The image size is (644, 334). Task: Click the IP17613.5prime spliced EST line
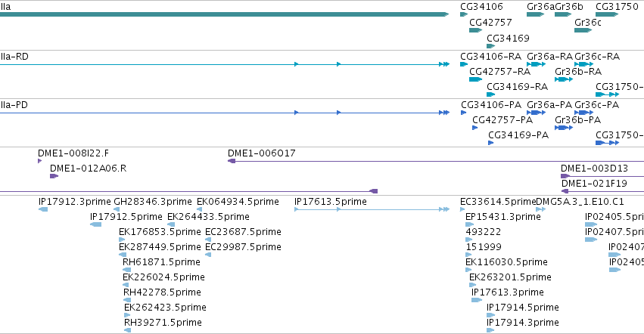pos(372,209)
